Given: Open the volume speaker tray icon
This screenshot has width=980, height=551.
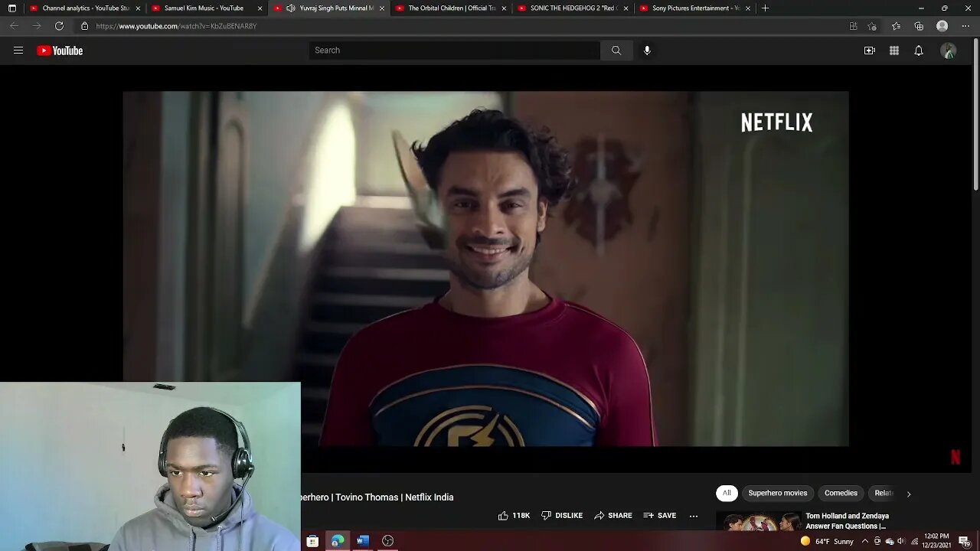Looking at the screenshot, I should pos(901,541).
